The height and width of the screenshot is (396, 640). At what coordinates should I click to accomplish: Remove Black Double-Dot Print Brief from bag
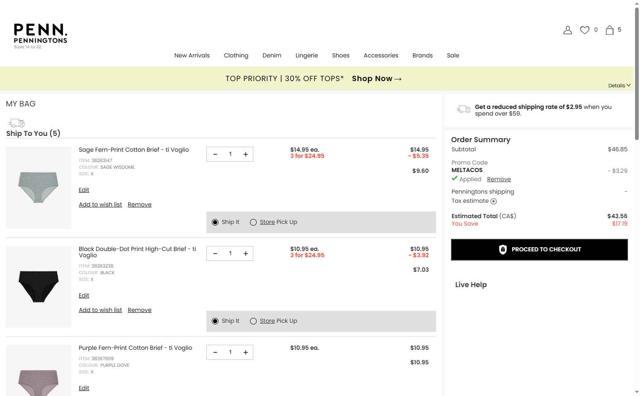[x=140, y=310]
